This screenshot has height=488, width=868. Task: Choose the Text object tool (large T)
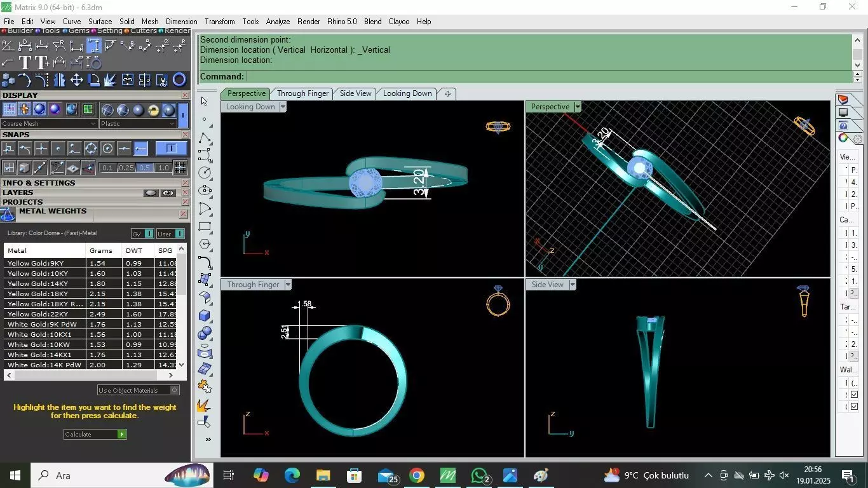[25, 62]
